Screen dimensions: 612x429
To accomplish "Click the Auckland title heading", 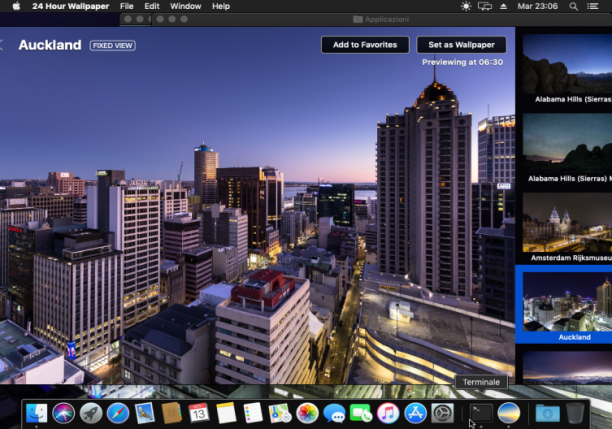I will [x=50, y=45].
